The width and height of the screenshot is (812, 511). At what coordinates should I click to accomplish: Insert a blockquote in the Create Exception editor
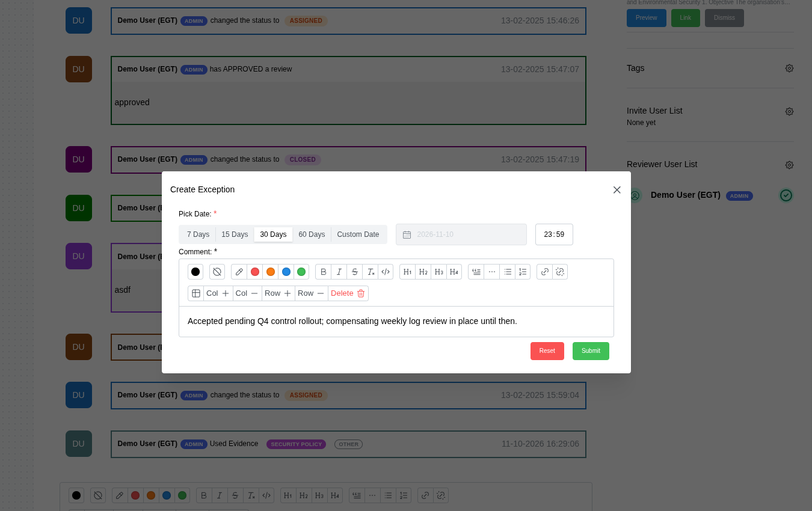click(476, 272)
